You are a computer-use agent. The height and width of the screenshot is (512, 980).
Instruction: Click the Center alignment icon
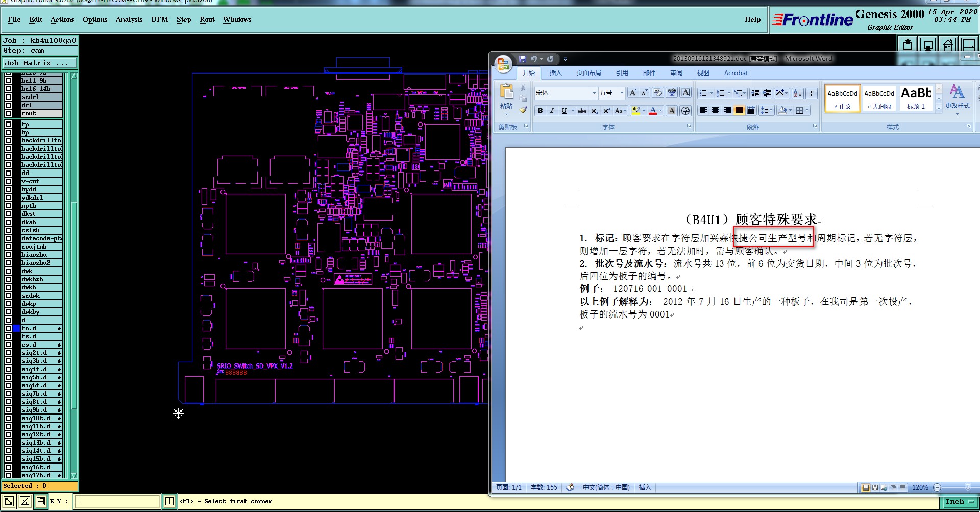pyautogui.click(x=715, y=111)
